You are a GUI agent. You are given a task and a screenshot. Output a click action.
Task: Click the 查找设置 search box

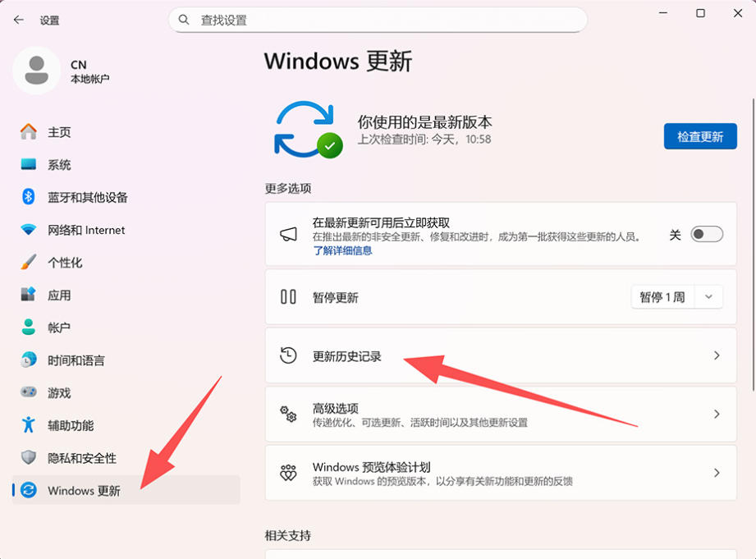(x=378, y=20)
